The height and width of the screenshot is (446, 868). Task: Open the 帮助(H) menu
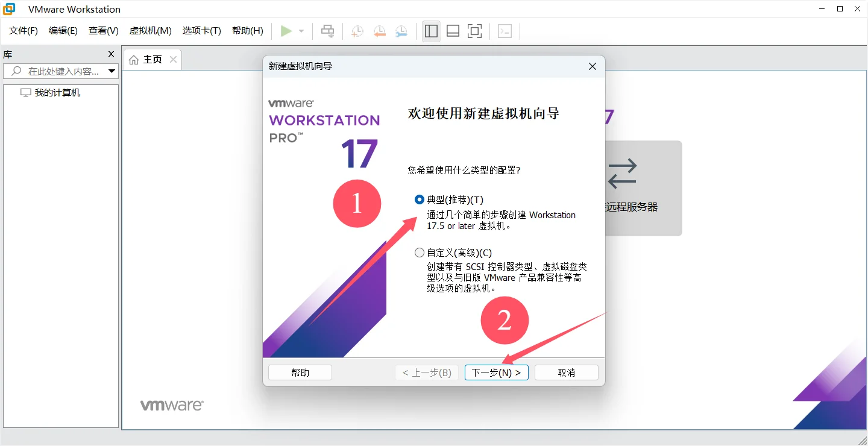248,31
